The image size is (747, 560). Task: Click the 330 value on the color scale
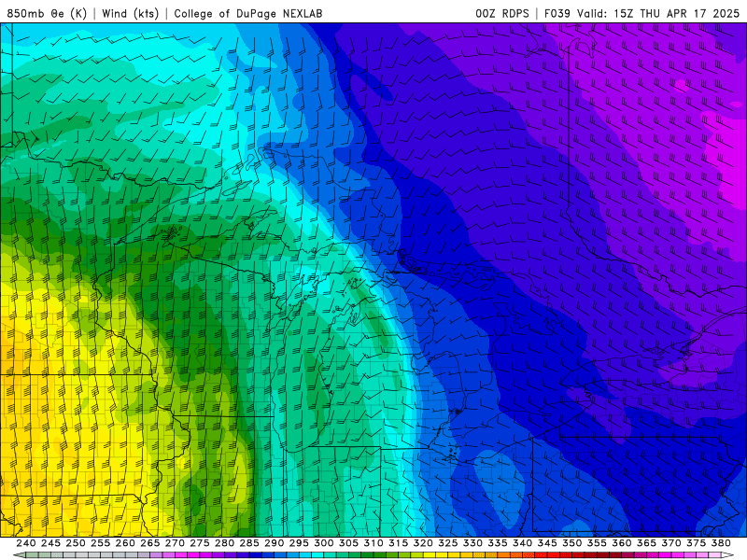point(472,543)
